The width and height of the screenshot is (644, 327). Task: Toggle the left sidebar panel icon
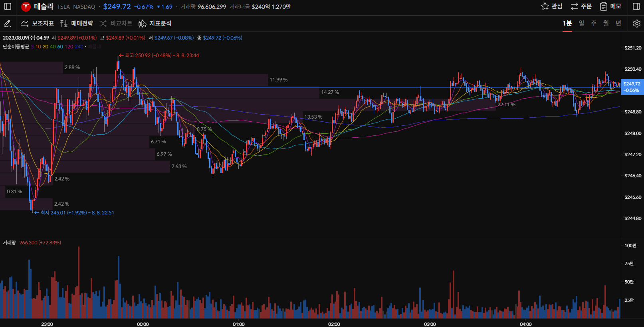click(x=8, y=6)
